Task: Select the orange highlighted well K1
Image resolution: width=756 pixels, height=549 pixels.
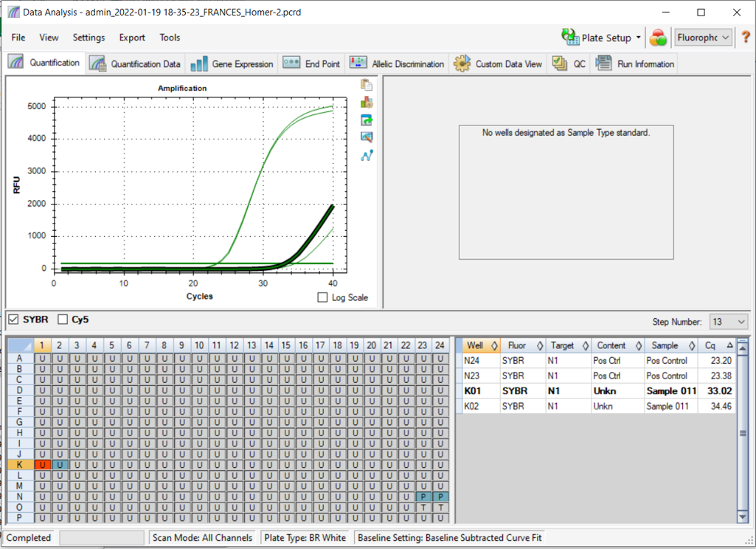Action: (x=42, y=464)
